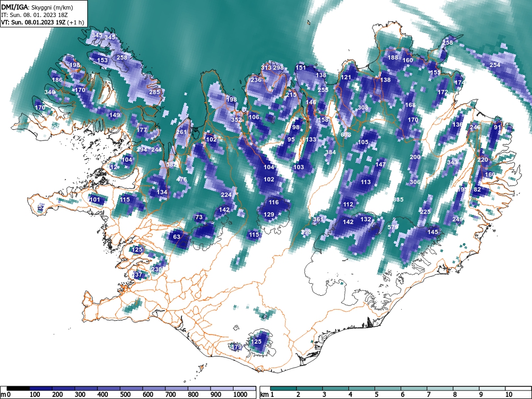Click the '500' label on the metre legend
Screen dimensions: 532x399
[x=125, y=395]
